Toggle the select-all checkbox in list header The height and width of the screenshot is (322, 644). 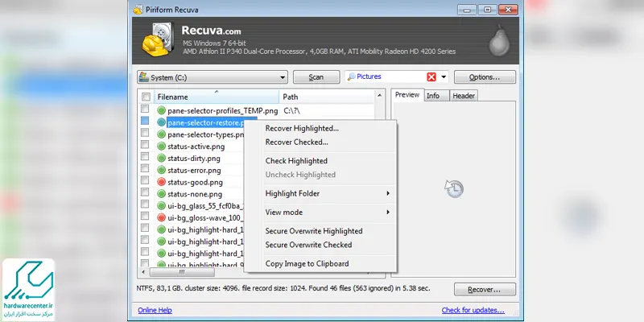click(146, 97)
